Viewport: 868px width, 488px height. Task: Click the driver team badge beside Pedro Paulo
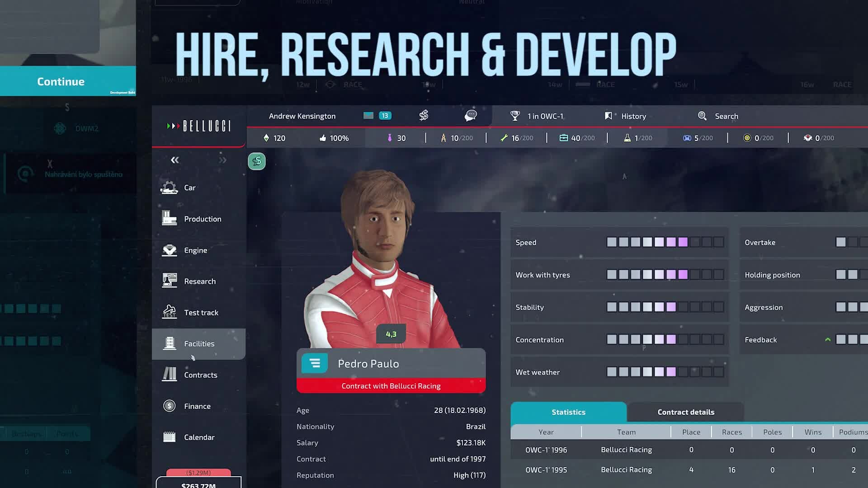pyautogui.click(x=315, y=363)
